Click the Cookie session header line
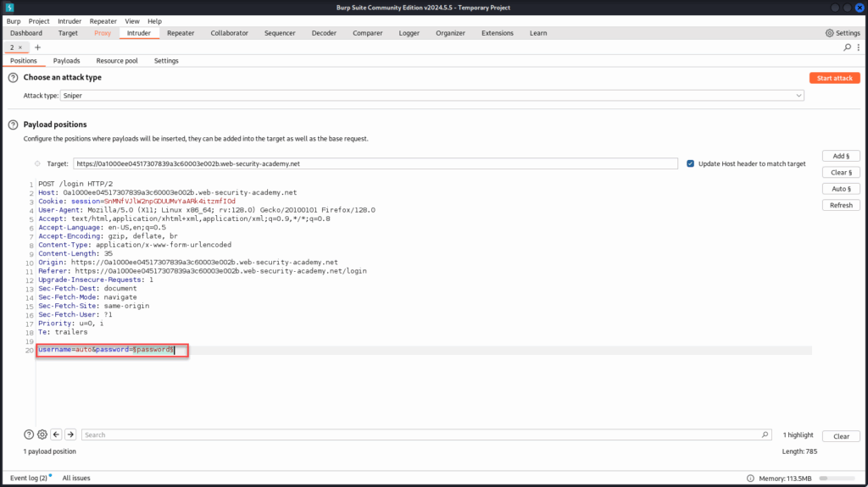 tap(136, 202)
